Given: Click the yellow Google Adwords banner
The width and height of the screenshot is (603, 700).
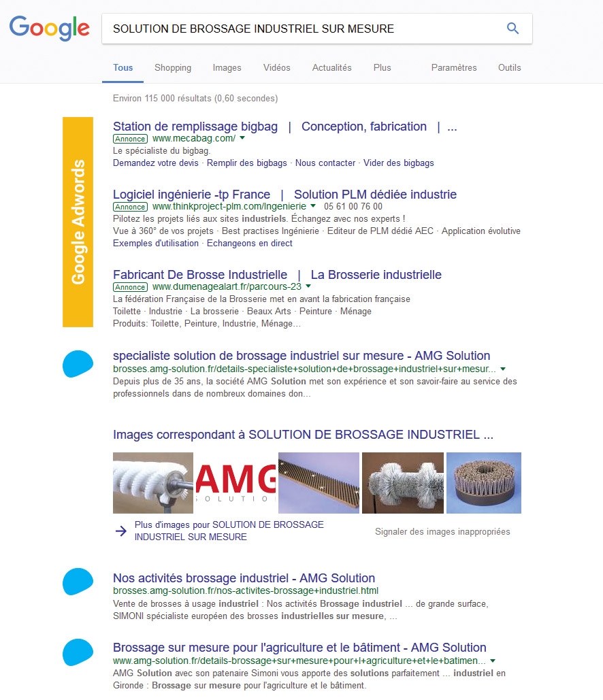Looking at the screenshot, I should click(78, 222).
